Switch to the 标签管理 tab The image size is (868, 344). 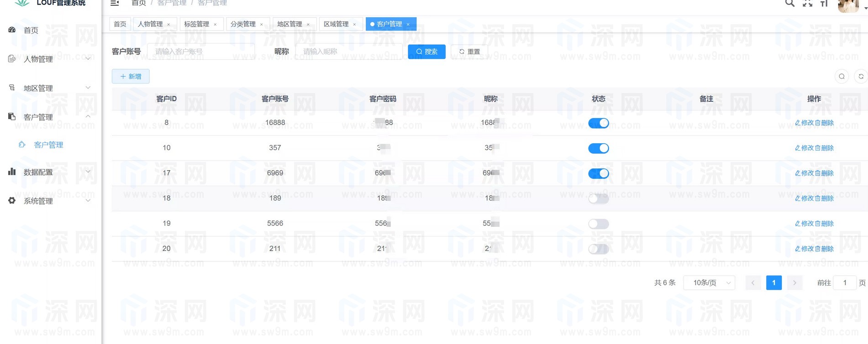(x=196, y=24)
